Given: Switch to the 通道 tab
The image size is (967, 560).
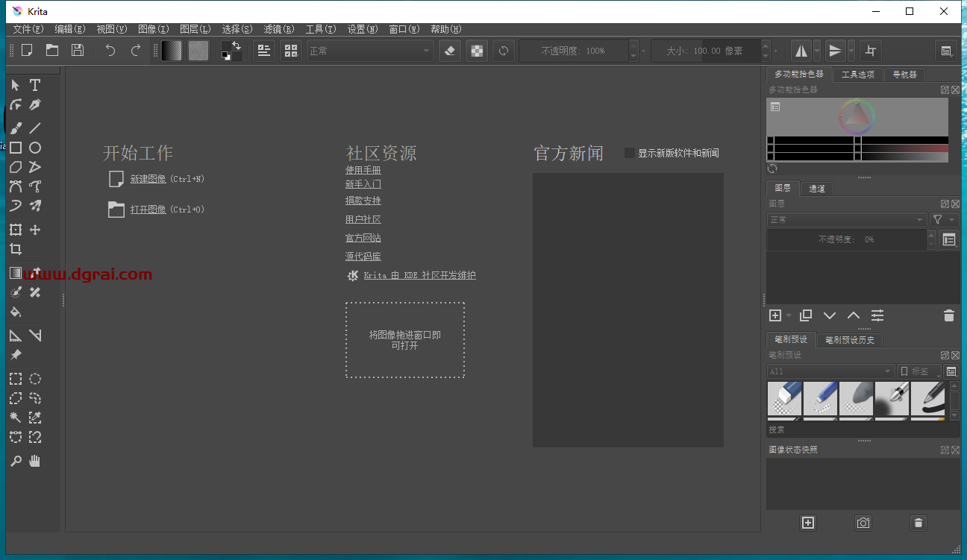Looking at the screenshot, I should click(816, 188).
